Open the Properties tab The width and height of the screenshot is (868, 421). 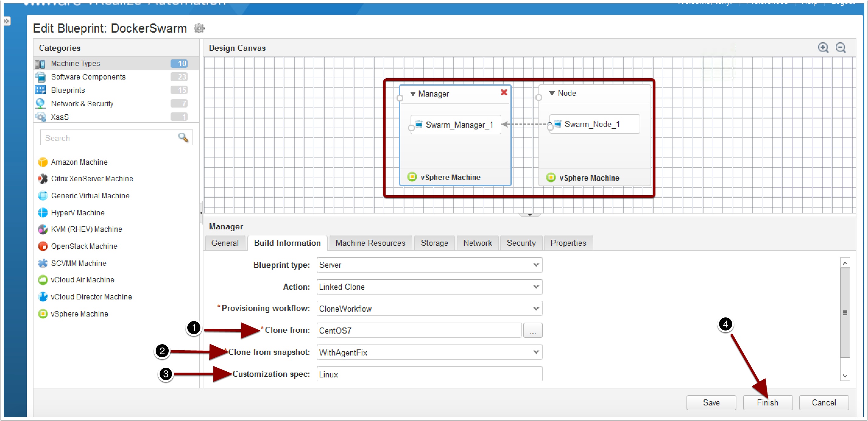pyautogui.click(x=568, y=243)
